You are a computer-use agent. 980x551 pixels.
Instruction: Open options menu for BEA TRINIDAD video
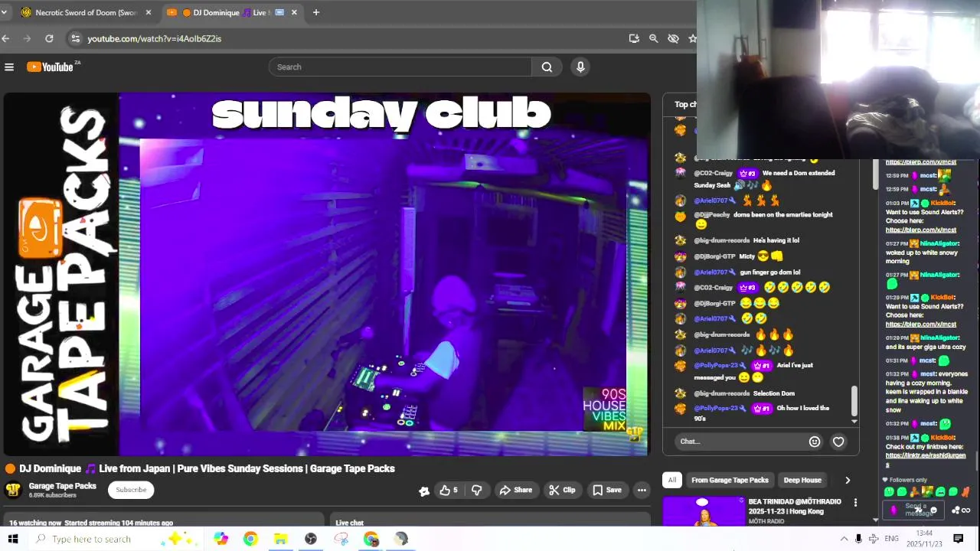855,503
